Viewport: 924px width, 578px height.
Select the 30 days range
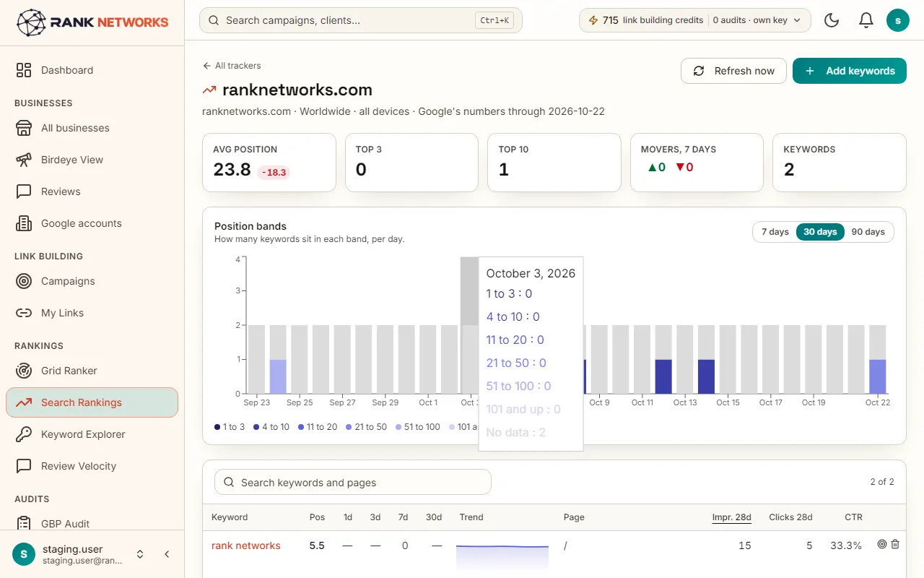point(820,232)
